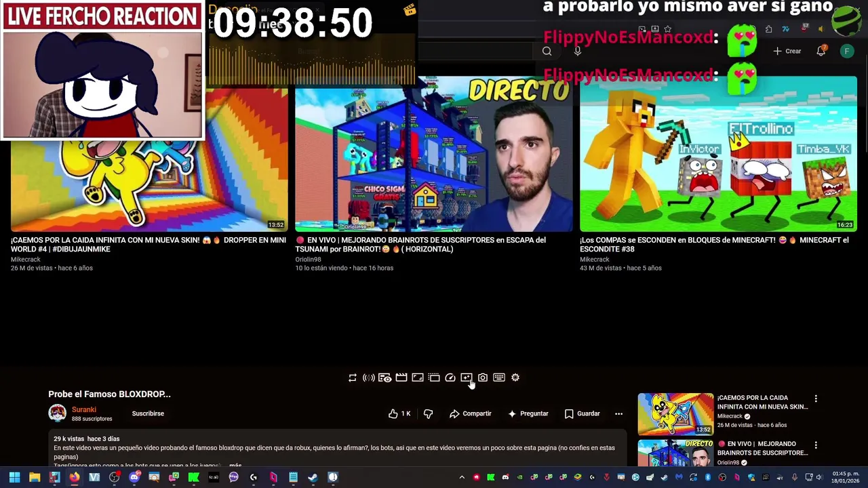Expand description with 'más' link
The image size is (868, 488).
(235, 466)
